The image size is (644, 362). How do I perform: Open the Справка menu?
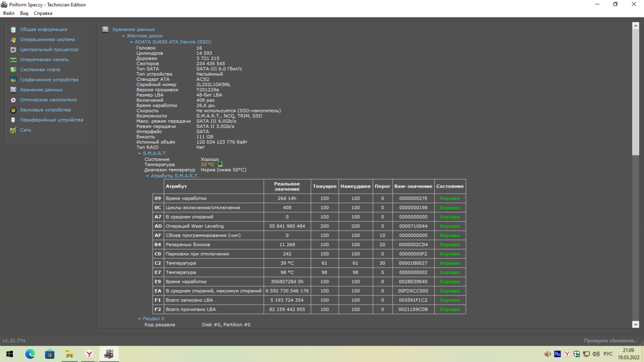coord(43,13)
